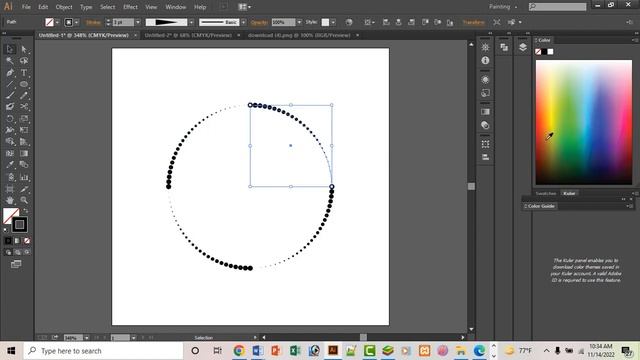Viewport: 640px width, 360px height.
Task: Click the Recolor Artwork wheel icon
Action: pyautogui.click(x=349, y=22)
